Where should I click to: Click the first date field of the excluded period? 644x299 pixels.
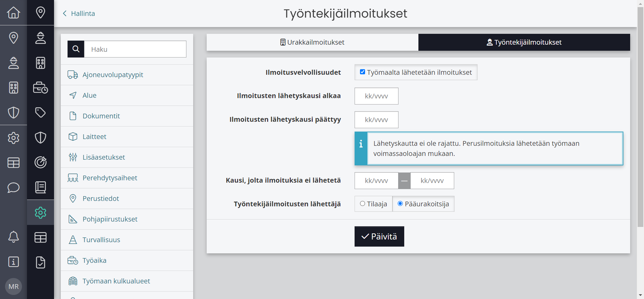pyautogui.click(x=377, y=181)
